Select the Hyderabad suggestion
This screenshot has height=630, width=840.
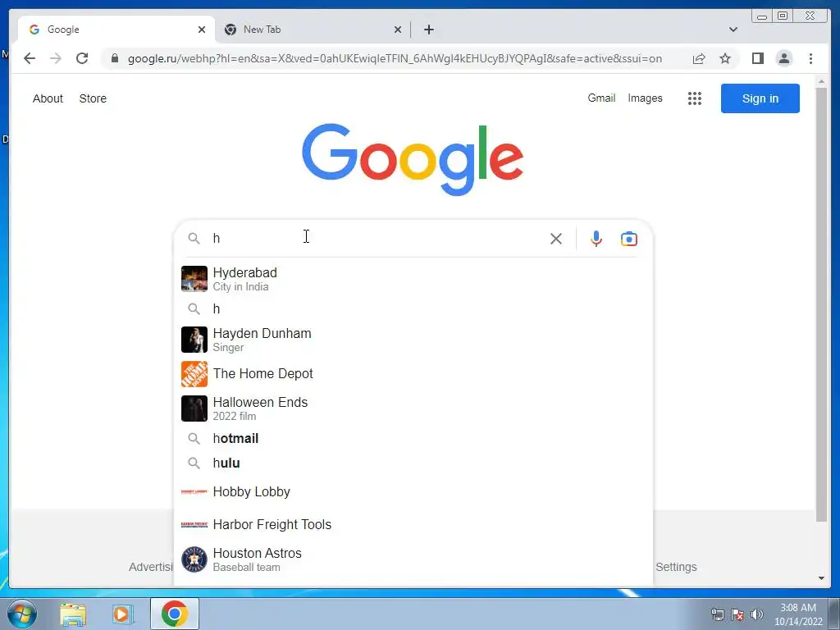[x=413, y=279]
